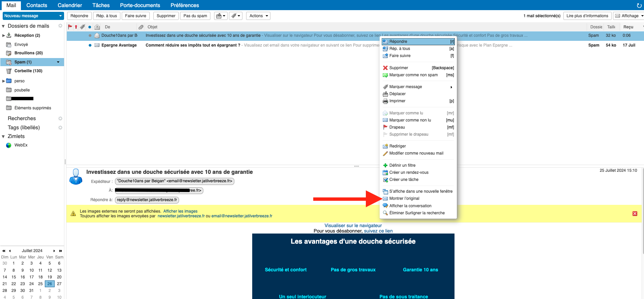Click the Supprimer toolbar button

[166, 16]
